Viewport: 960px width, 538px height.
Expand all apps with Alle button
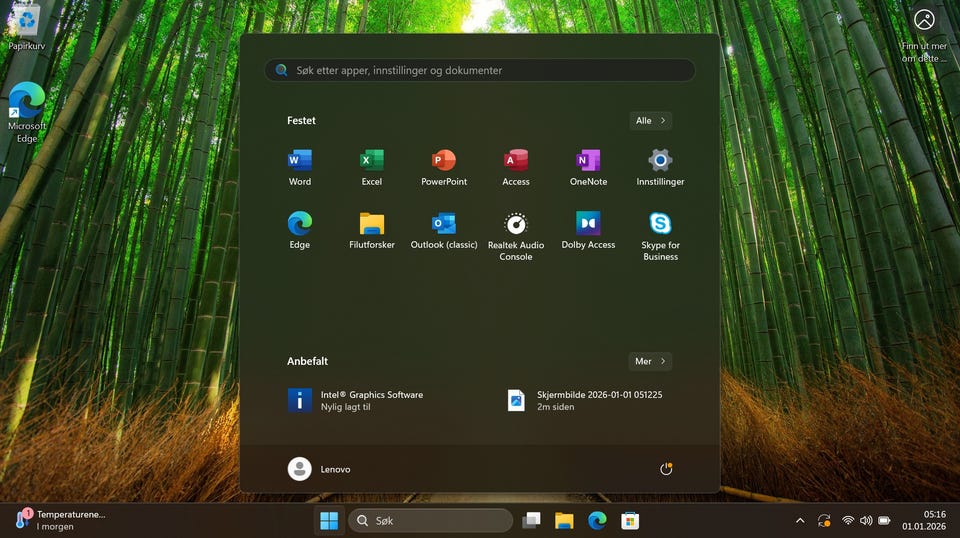(x=650, y=121)
